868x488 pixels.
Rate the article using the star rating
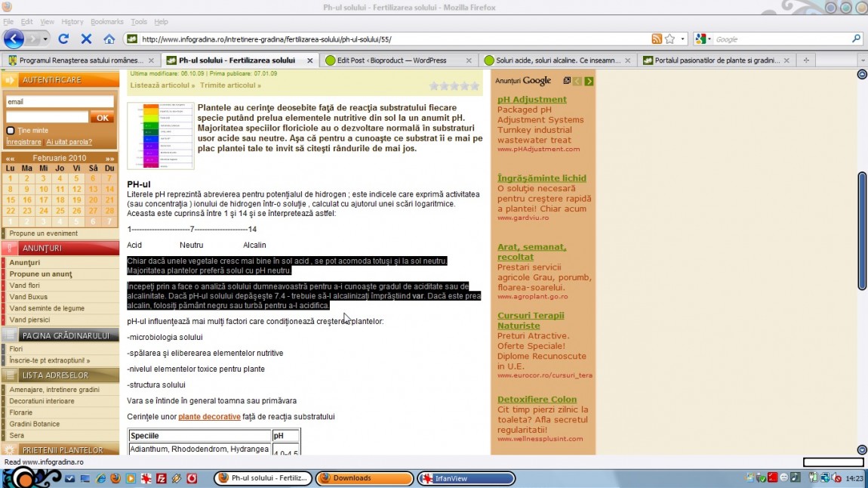click(x=454, y=86)
